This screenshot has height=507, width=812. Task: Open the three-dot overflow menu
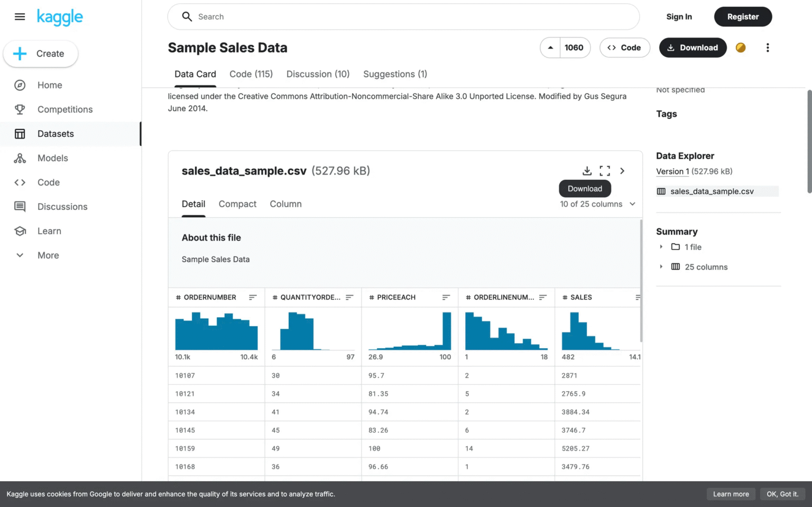coord(768,48)
